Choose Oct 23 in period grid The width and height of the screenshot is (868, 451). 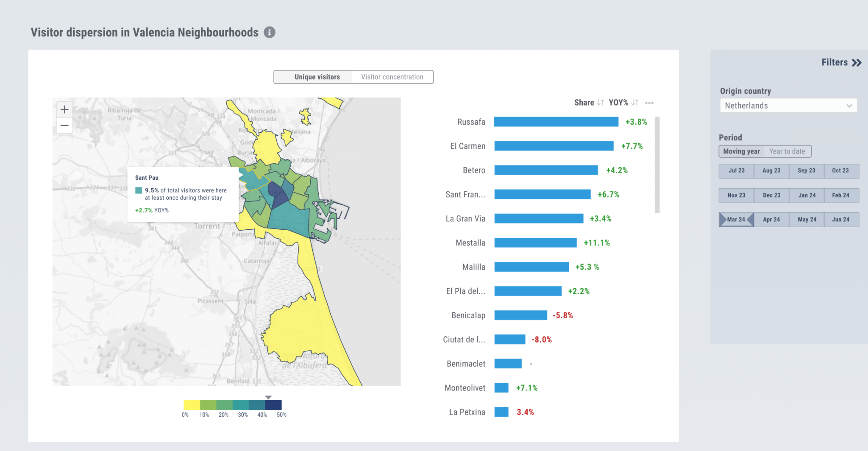pos(841,171)
